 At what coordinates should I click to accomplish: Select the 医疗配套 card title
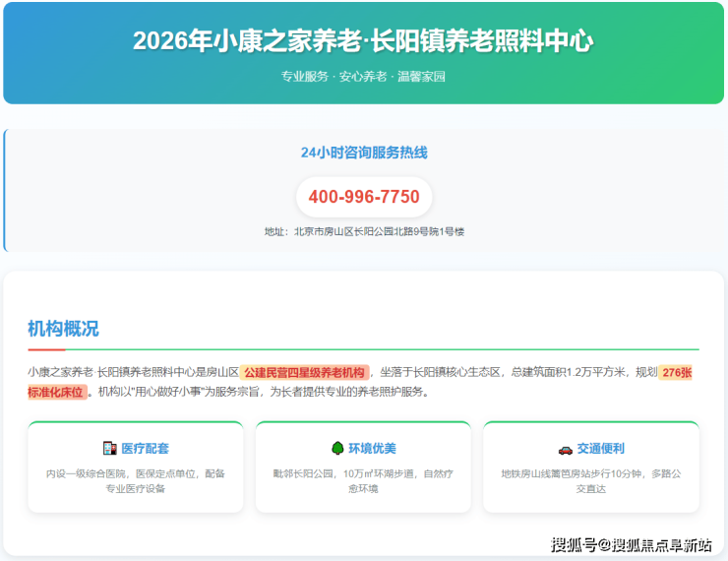point(145,449)
